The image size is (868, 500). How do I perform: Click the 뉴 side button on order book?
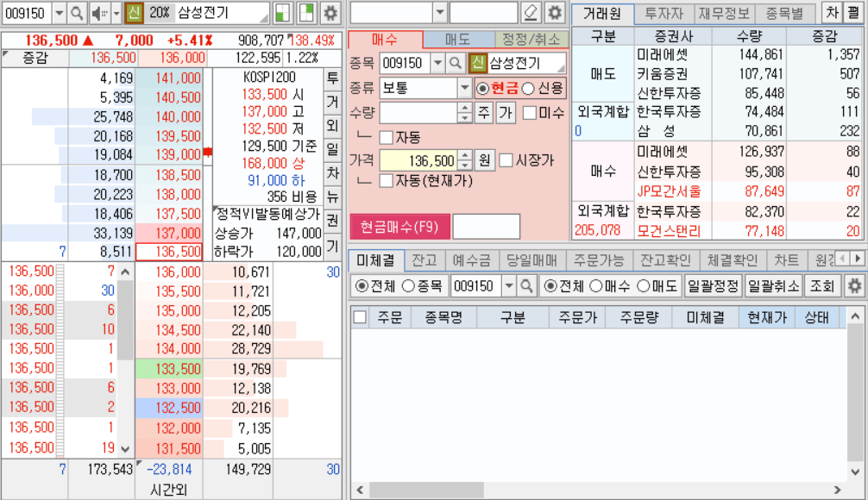[x=332, y=197]
